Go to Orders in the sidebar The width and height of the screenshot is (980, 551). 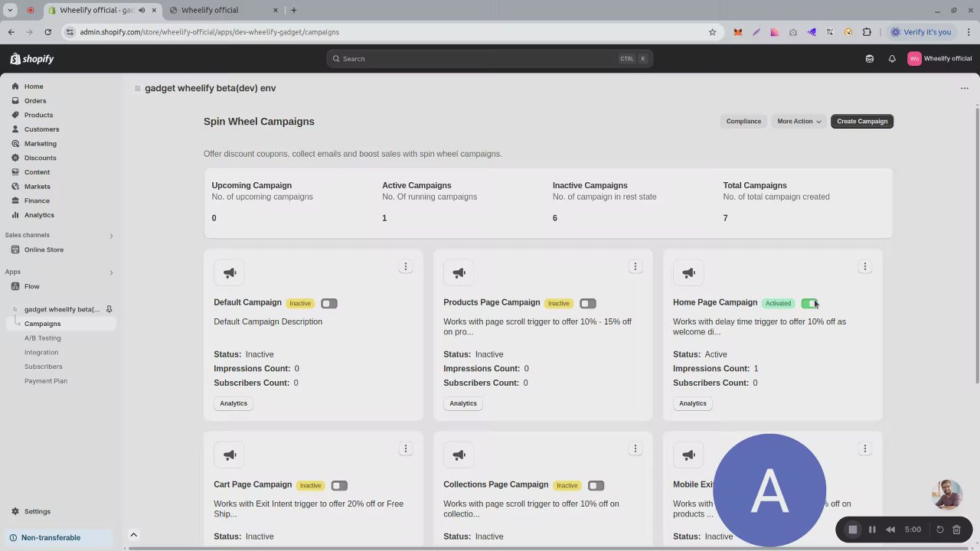(x=35, y=101)
